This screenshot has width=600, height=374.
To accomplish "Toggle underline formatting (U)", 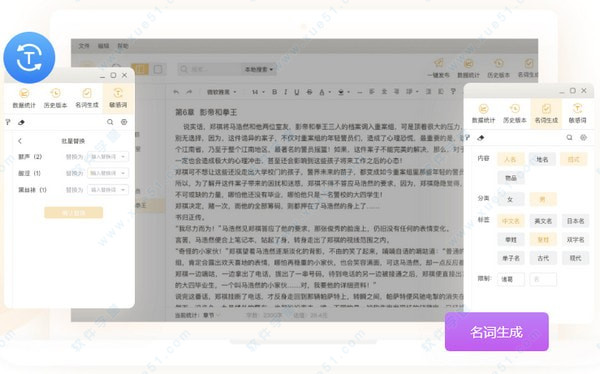I will [297, 92].
